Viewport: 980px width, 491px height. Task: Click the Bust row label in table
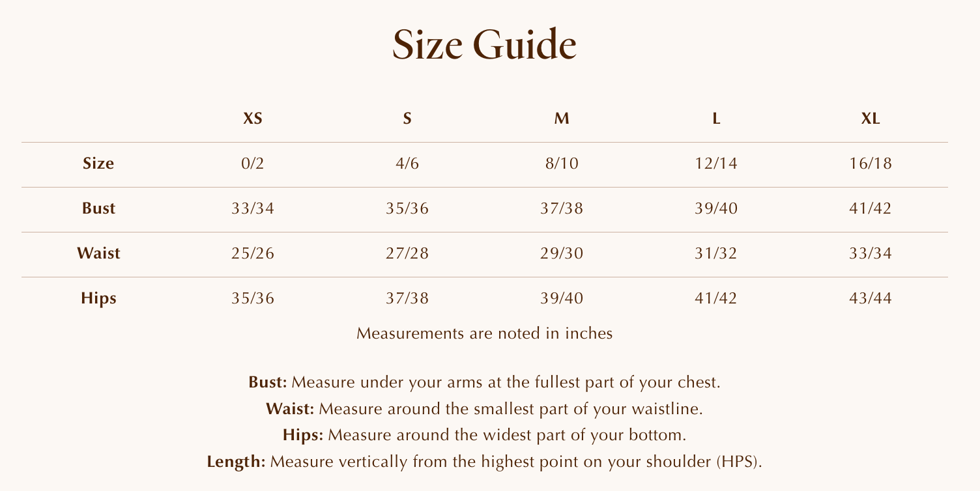pyautogui.click(x=98, y=208)
